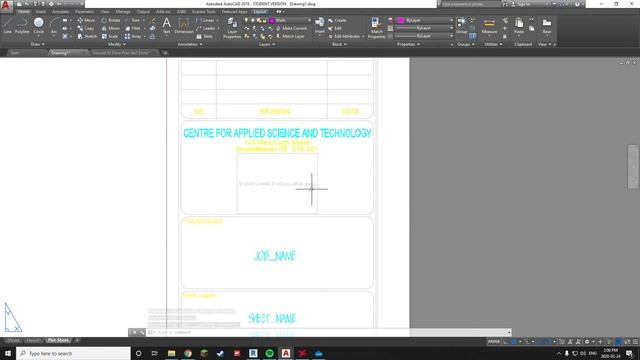
Task: Click the Linear dimension tool
Action: click(x=205, y=20)
